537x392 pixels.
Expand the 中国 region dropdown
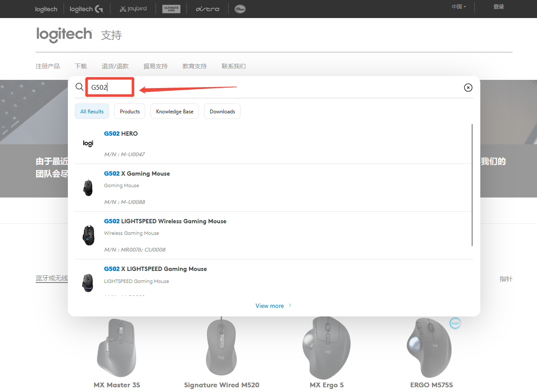tap(458, 7)
